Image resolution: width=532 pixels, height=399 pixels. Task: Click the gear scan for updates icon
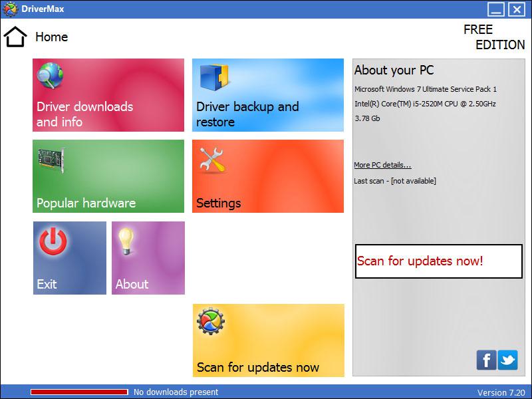point(210,321)
